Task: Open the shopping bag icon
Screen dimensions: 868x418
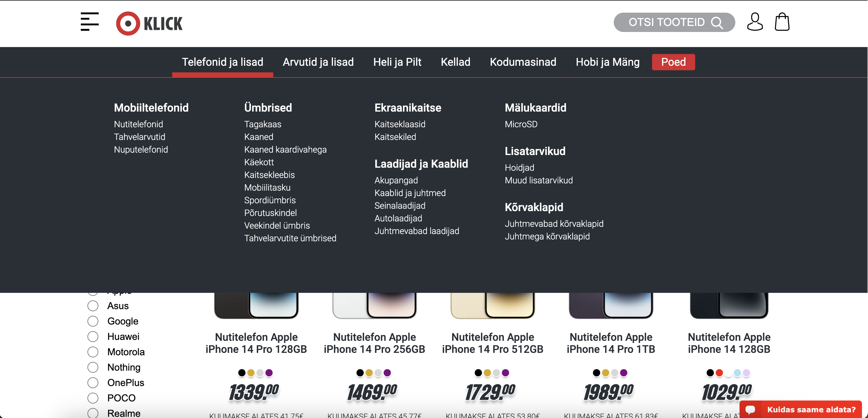Action: (x=782, y=21)
